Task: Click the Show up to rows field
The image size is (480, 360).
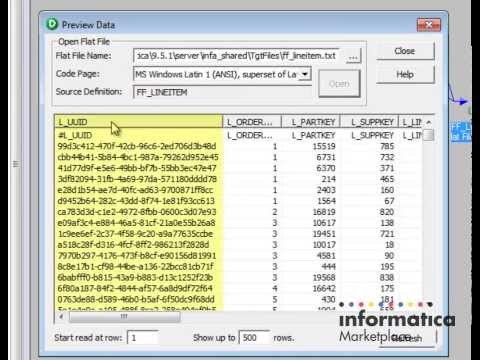Action: pos(254,338)
